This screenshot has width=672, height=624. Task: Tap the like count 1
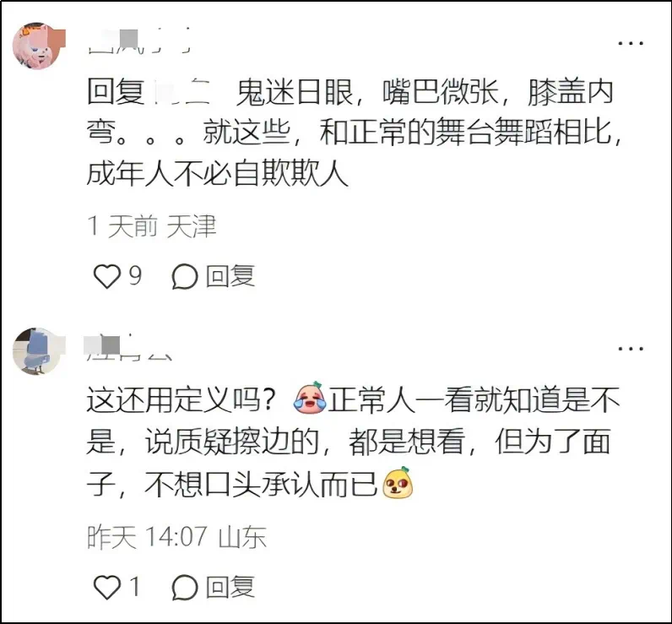coord(135,586)
